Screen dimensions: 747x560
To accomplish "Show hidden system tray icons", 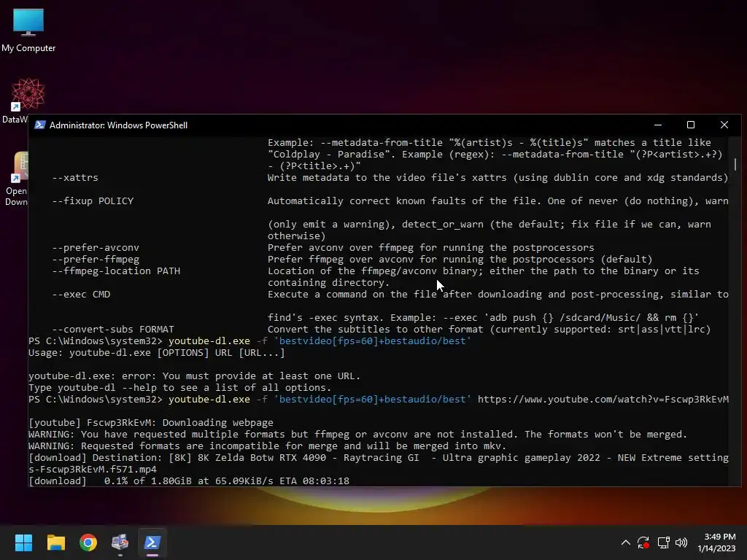I will click(625, 542).
